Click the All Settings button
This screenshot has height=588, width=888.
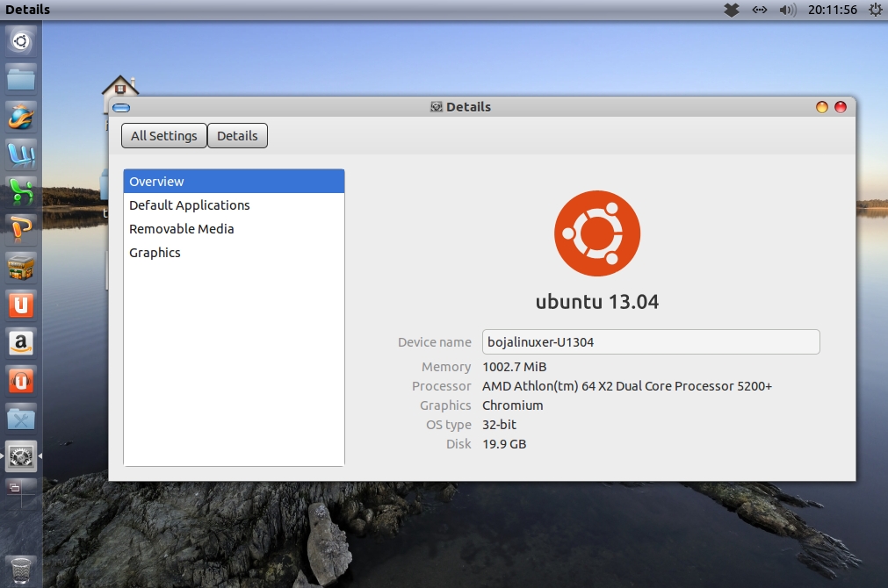pos(163,135)
